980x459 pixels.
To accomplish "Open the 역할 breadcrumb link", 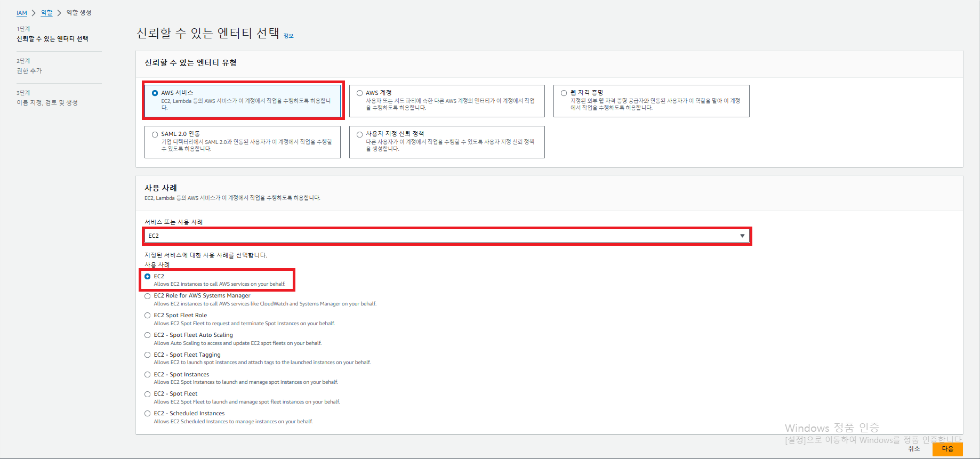I will 47,13.
